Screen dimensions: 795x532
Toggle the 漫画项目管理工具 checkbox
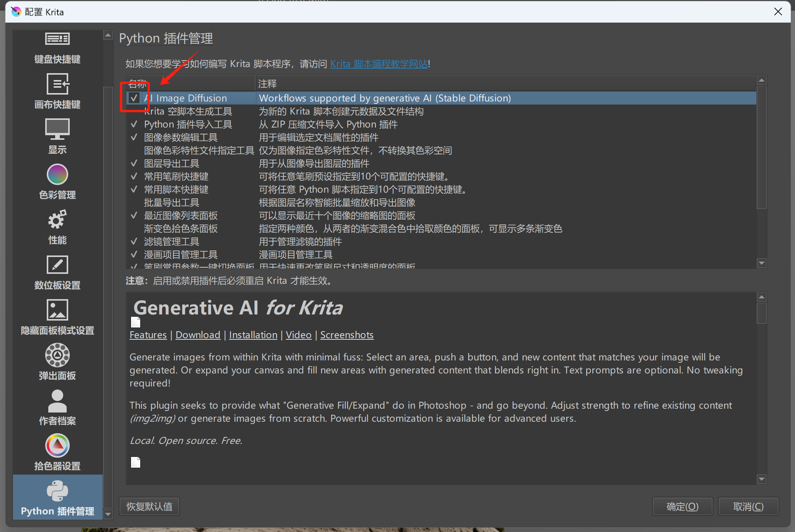tap(134, 254)
